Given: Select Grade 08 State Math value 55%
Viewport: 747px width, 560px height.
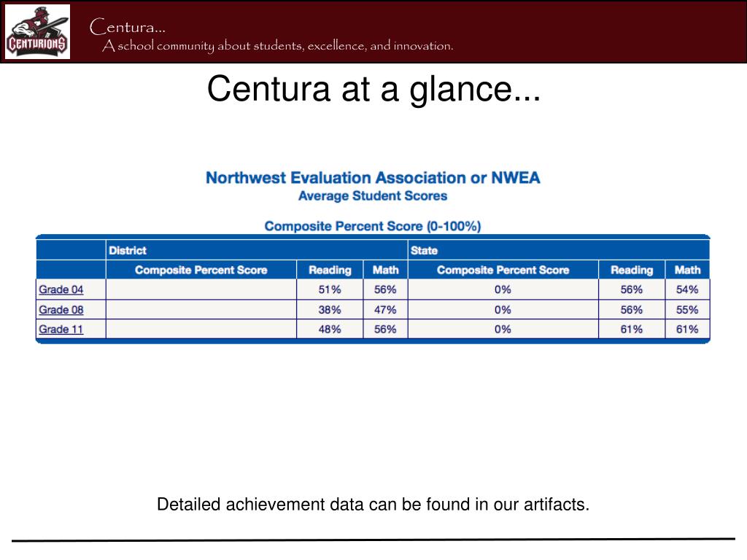Looking at the screenshot, I should point(687,310).
